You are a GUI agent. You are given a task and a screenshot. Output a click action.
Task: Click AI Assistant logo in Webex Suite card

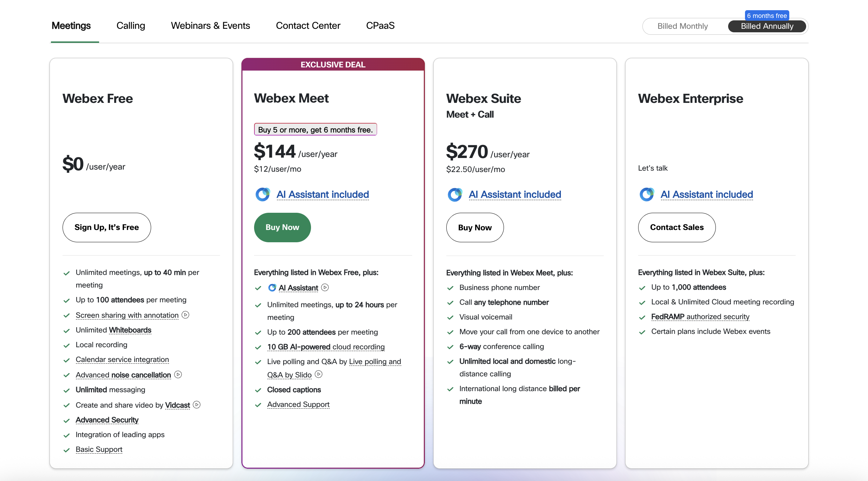coord(455,195)
